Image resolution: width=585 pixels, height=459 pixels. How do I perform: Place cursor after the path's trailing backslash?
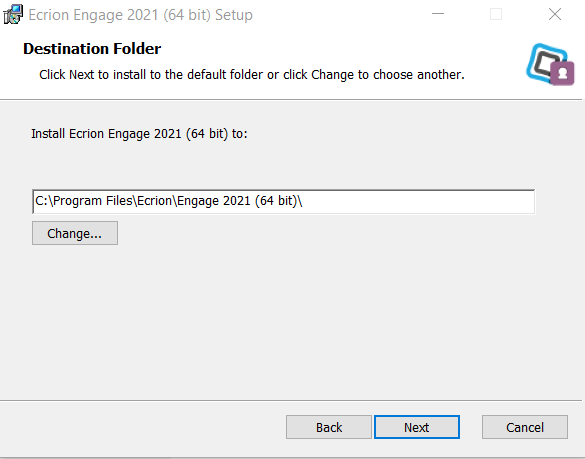coord(303,201)
